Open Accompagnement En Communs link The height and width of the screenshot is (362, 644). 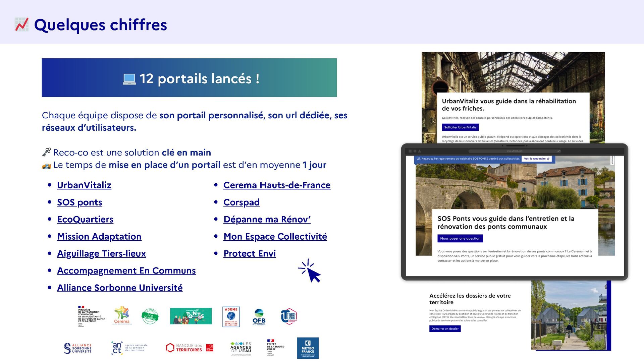point(126,270)
